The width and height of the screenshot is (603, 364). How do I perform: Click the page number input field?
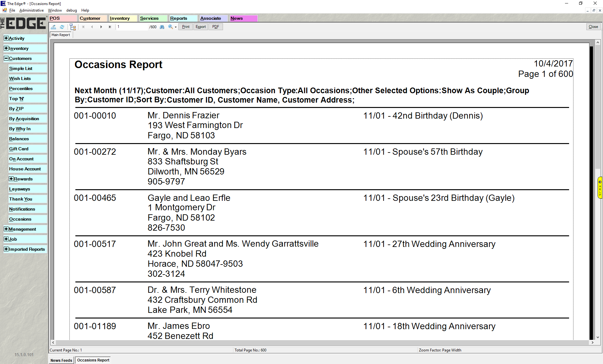(132, 27)
